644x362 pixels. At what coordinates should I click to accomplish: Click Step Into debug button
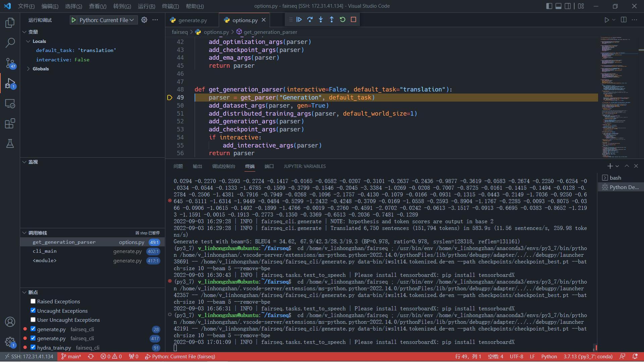pyautogui.click(x=321, y=20)
